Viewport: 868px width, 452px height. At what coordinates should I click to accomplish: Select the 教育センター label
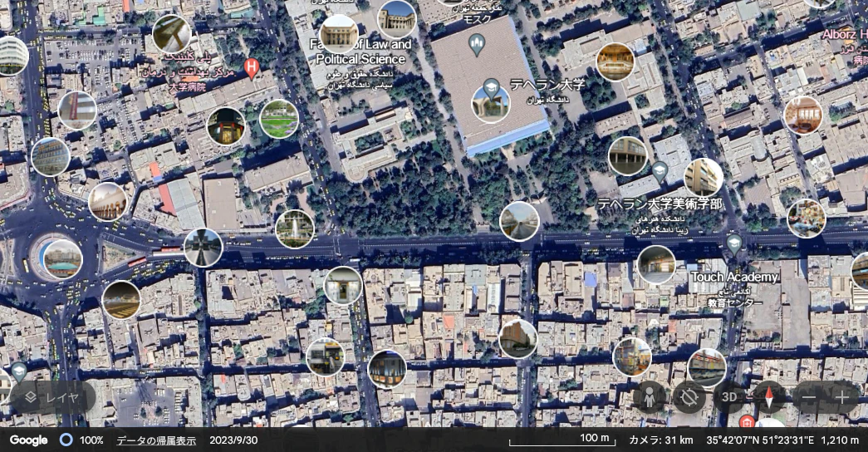coord(734,302)
